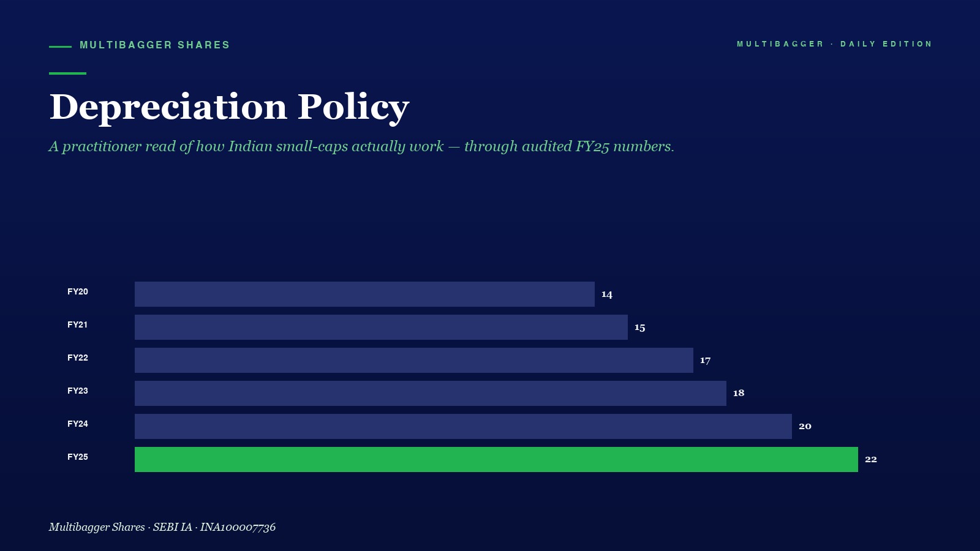Viewport: 980px width, 551px height.
Task: Click the green accent line above title
Action: pos(67,73)
